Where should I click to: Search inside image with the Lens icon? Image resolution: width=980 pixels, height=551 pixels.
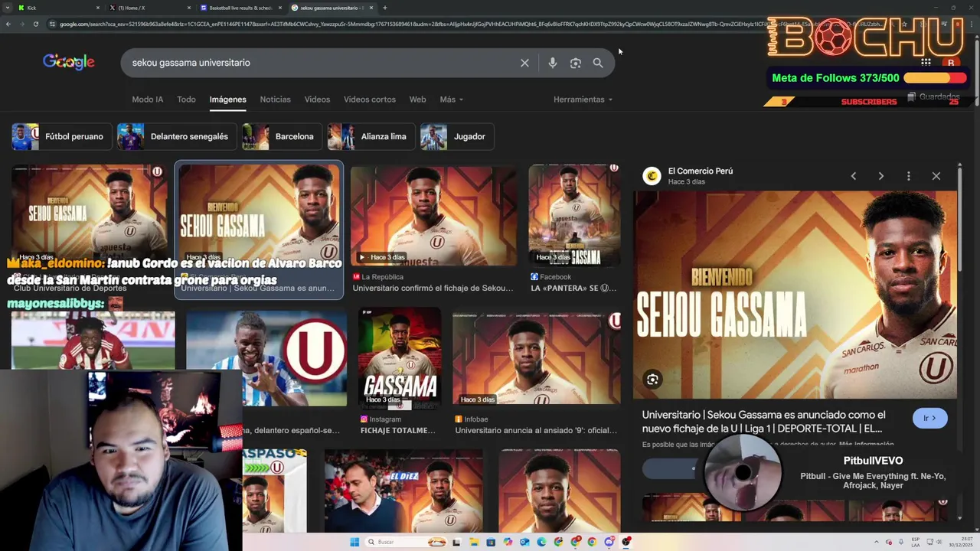click(x=652, y=379)
